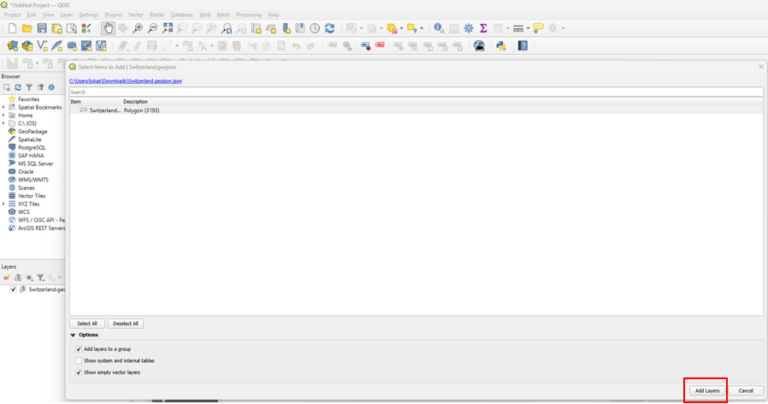Expand the XYZ Tiles tree node
This screenshot has height=404, width=768.
coord(4,204)
